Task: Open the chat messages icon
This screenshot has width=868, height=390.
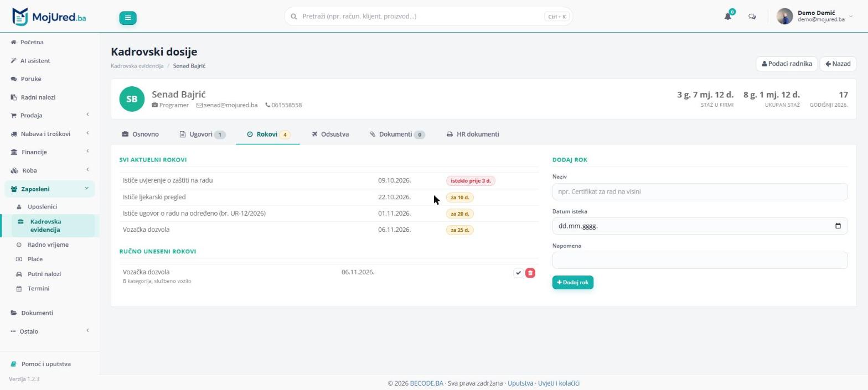Action: click(x=752, y=17)
